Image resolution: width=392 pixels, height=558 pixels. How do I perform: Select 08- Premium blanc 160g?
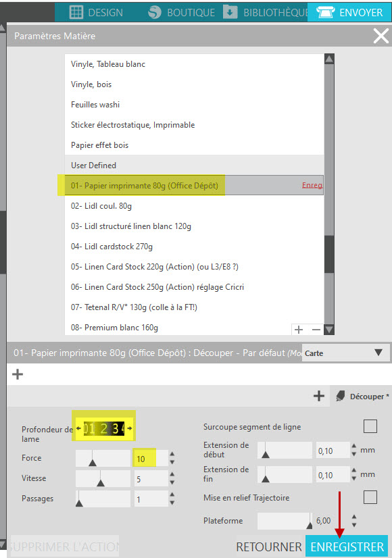(178, 328)
